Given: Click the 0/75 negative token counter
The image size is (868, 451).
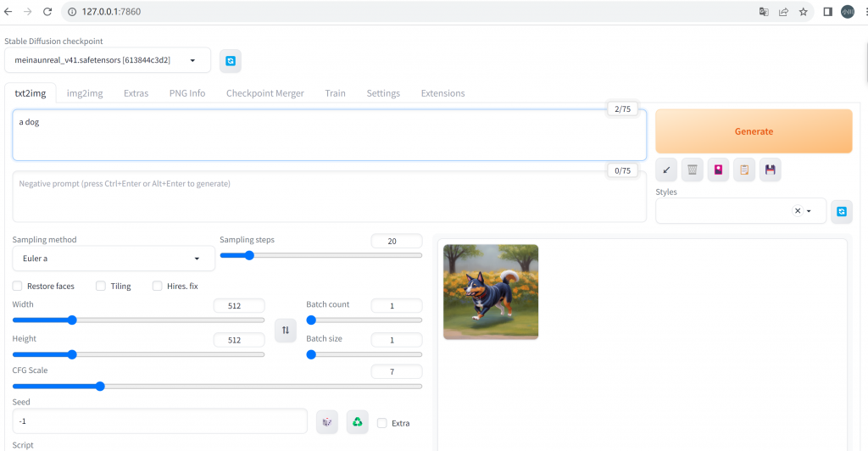Looking at the screenshot, I should (x=623, y=170).
